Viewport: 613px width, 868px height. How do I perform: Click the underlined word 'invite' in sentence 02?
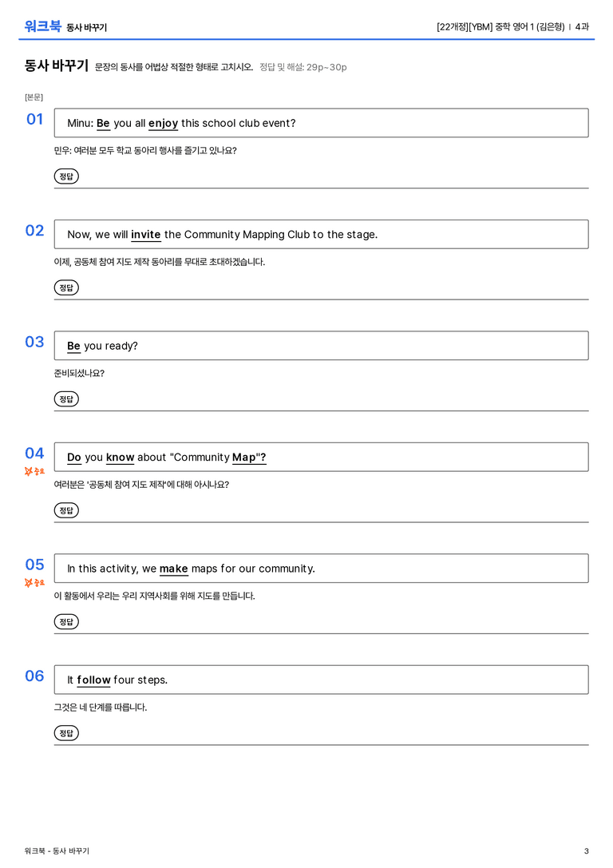(x=146, y=234)
